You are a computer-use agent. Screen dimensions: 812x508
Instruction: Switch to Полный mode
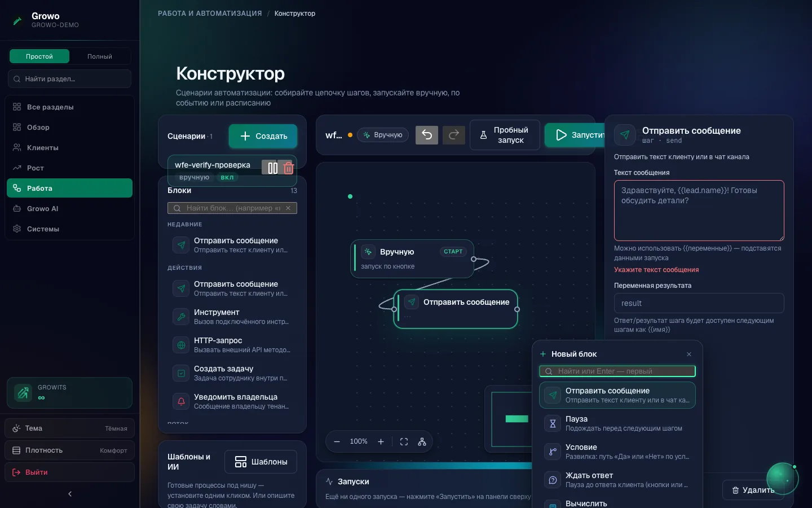click(100, 56)
